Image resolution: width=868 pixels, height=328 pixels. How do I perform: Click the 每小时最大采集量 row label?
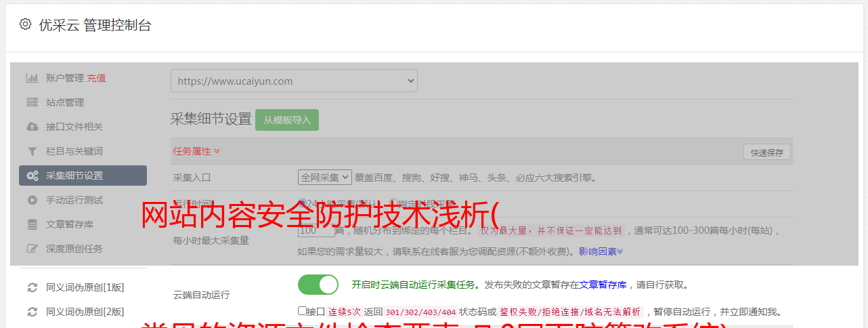tap(211, 240)
